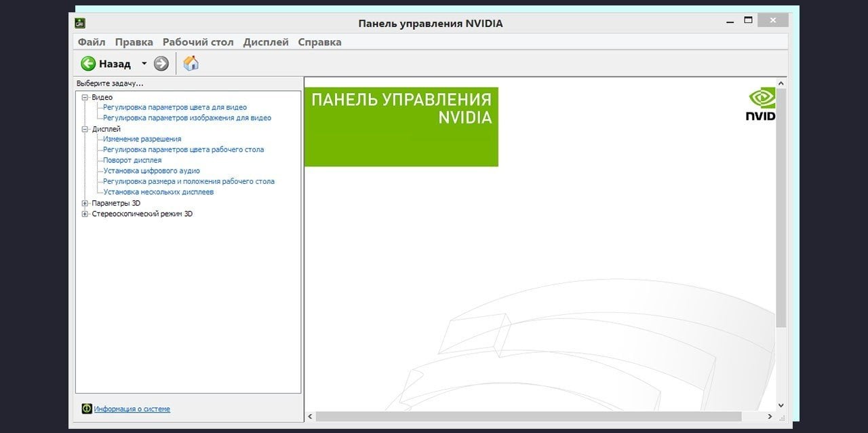Screen dimensions: 868x433
Task: Open the Правка menu
Action: coord(134,42)
